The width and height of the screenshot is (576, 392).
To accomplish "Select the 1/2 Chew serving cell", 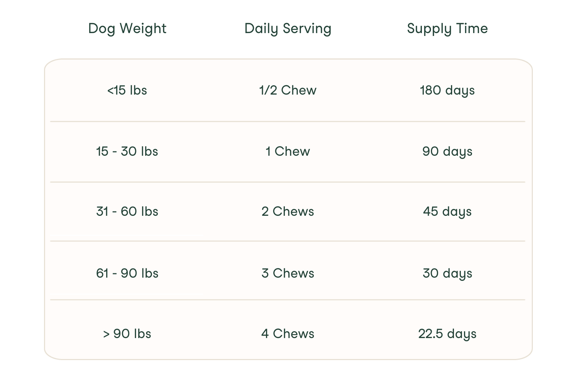I will tap(288, 90).
